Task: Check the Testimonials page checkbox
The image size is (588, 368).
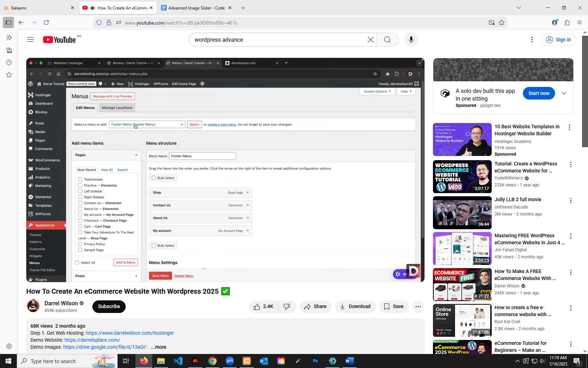Action: point(80,179)
